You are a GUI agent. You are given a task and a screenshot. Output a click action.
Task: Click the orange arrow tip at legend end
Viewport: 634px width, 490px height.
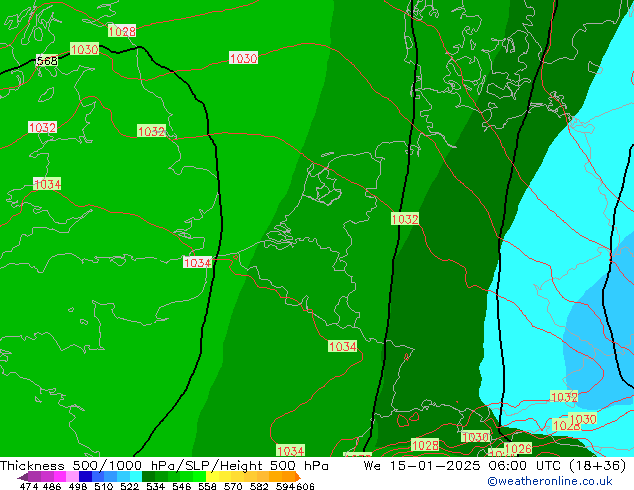[298, 477]
